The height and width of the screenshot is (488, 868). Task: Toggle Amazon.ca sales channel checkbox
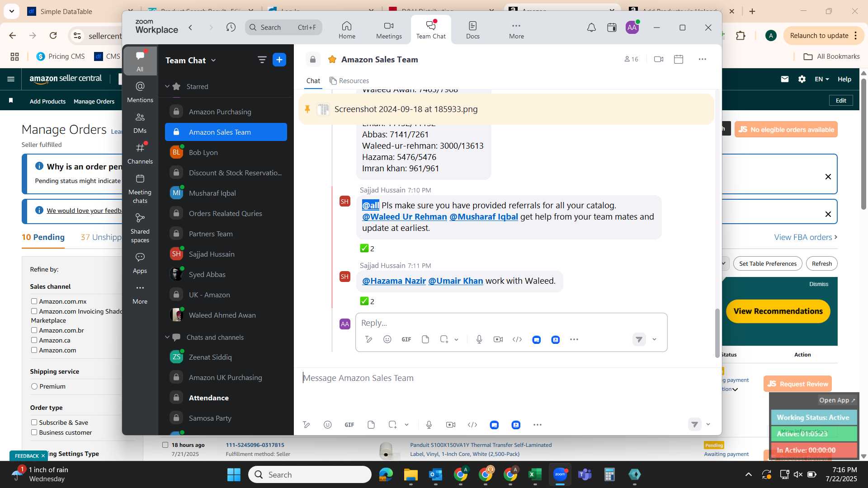coord(34,340)
